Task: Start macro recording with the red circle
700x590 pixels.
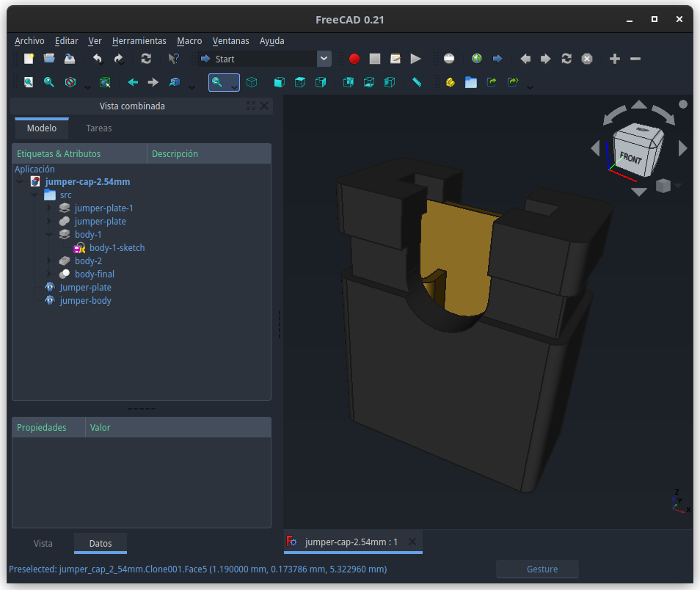Action: [x=354, y=59]
